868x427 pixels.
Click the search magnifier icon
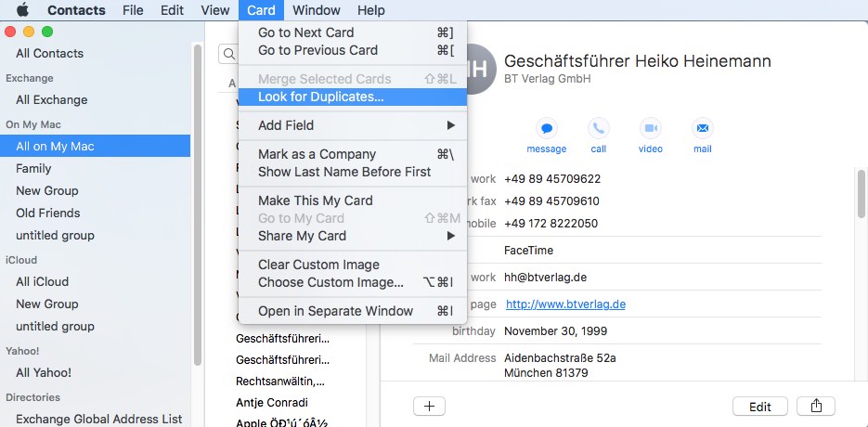coord(229,54)
